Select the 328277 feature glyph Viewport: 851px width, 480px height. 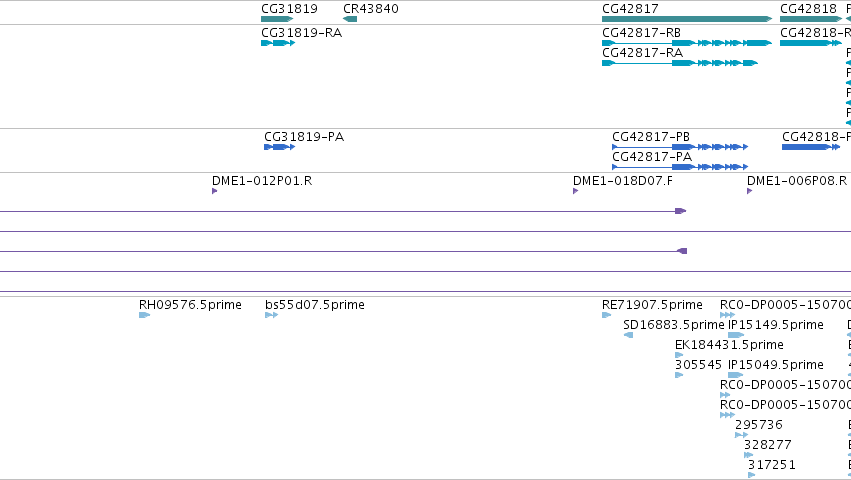748,455
